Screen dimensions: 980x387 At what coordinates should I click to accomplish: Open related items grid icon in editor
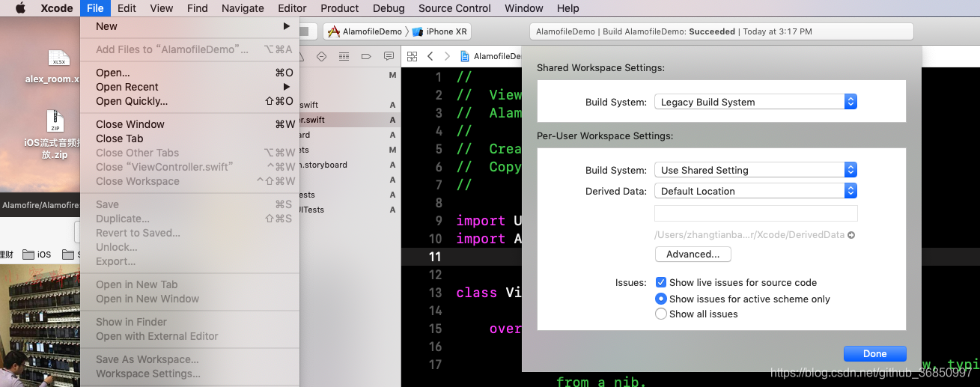point(412,56)
